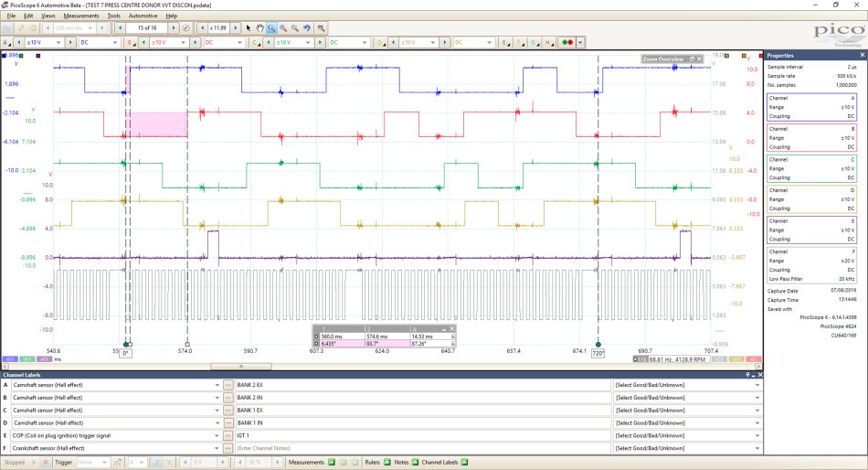The image size is (868, 470).
Task: Close the Properties panel
Action: (x=862, y=56)
